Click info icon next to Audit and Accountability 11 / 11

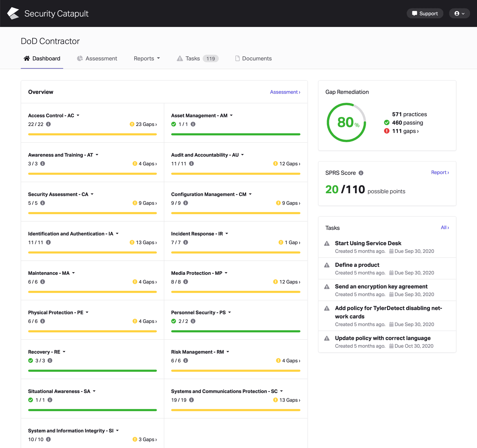click(192, 164)
